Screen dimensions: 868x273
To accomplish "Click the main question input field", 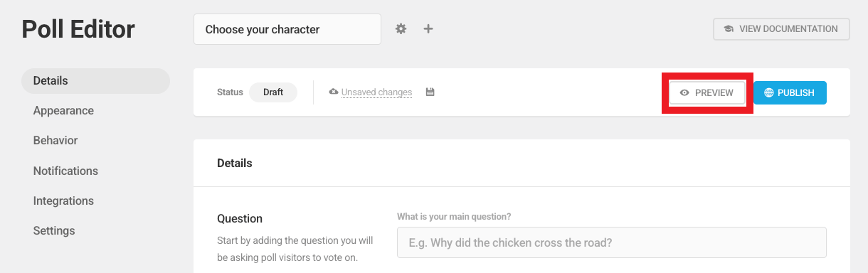I will pyautogui.click(x=612, y=242).
